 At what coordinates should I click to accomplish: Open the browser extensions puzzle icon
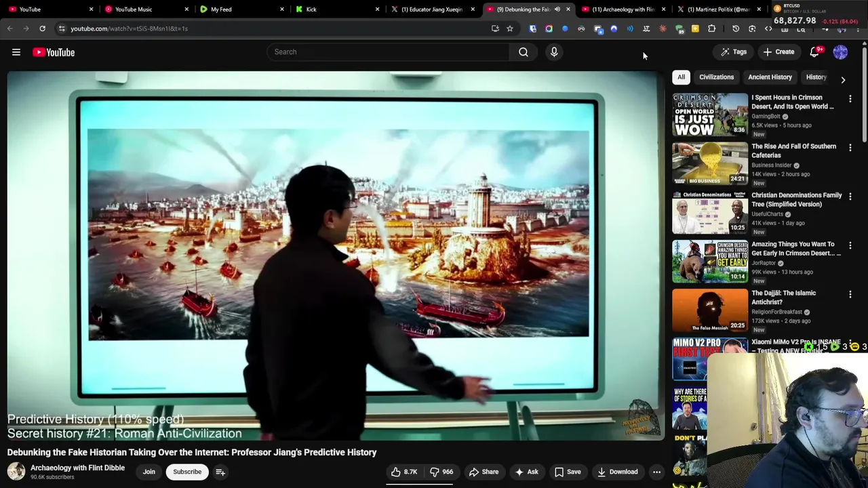[x=711, y=28]
